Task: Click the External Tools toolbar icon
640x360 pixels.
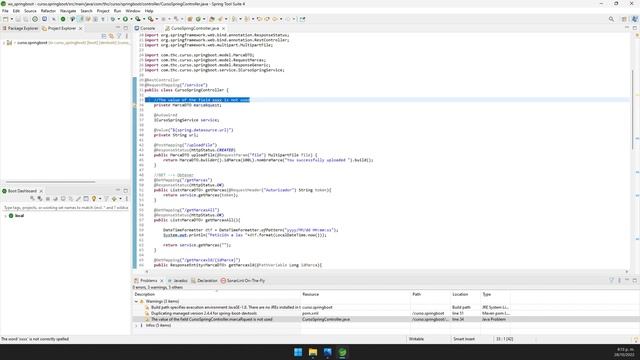Action: [151, 19]
